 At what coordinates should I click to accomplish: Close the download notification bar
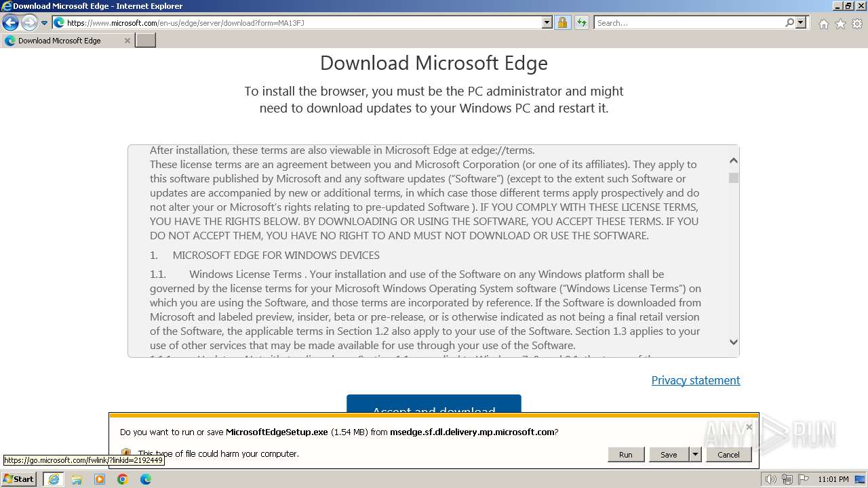tap(749, 427)
